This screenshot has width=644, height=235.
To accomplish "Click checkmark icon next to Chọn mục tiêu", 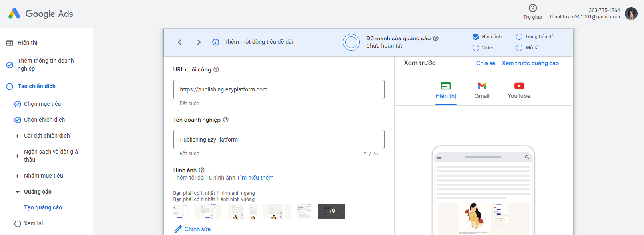I will (x=18, y=104).
